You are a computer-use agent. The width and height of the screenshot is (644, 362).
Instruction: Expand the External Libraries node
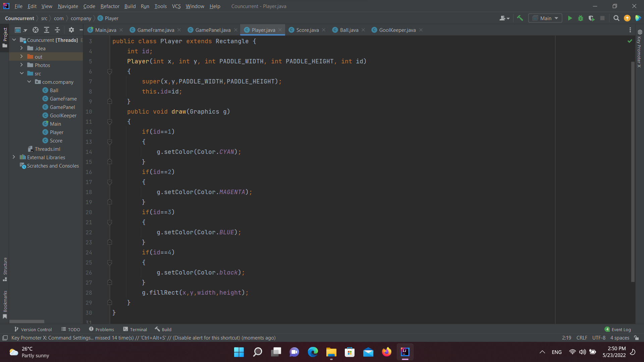point(14,157)
